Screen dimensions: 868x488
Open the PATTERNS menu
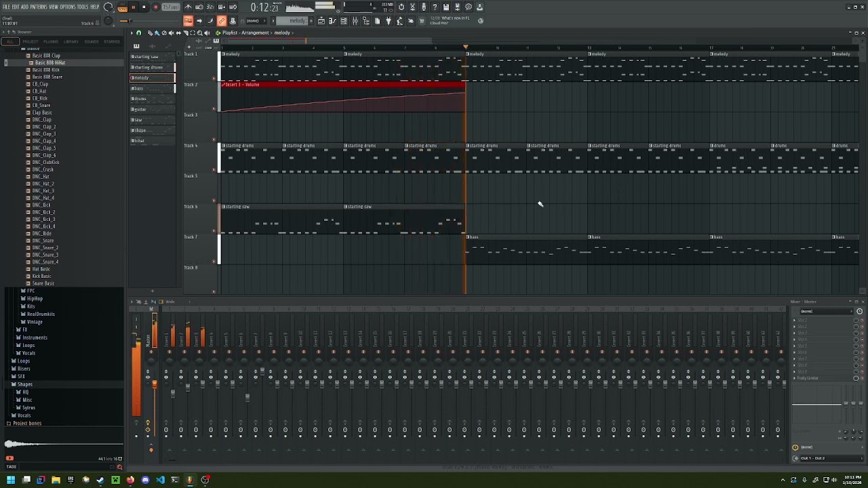click(39, 7)
